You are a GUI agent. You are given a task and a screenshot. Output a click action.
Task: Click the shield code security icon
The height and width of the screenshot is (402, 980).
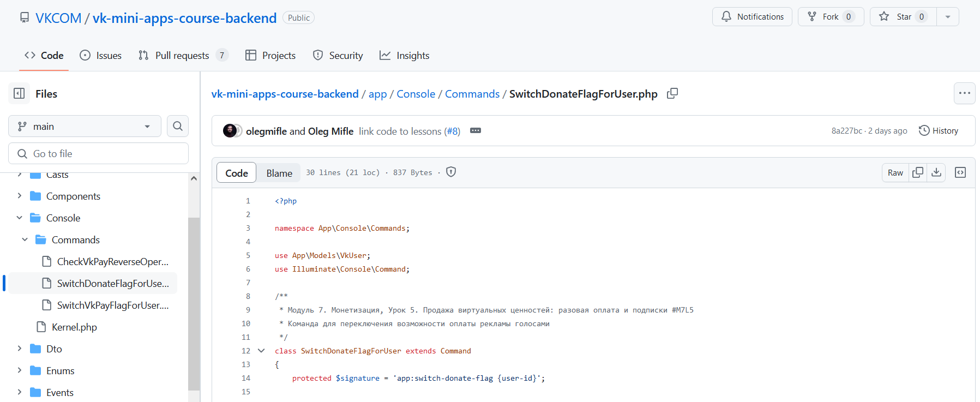[451, 172]
